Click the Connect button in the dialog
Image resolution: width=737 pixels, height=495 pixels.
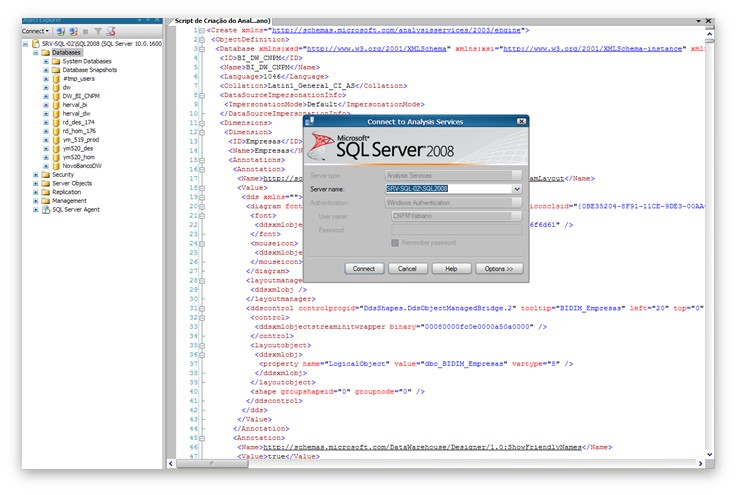coord(364,268)
